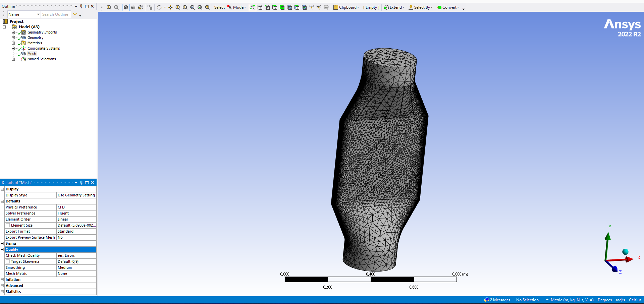The height and width of the screenshot is (304, 644).
Task: Open the Select By menu
Action: (421, 7)
